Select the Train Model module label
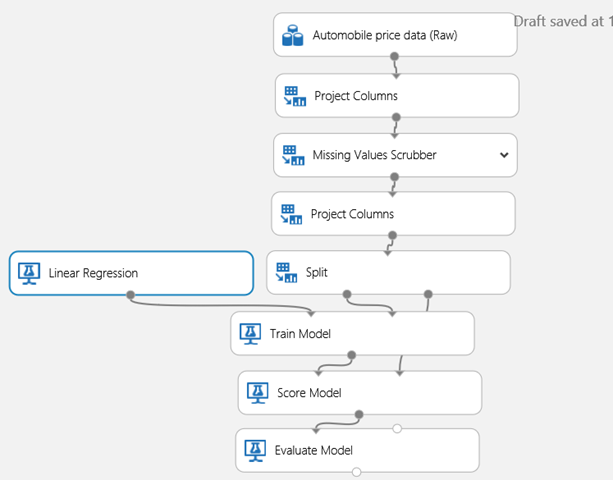613x480 pixels. pyautogui.click(x=300, y=333)
